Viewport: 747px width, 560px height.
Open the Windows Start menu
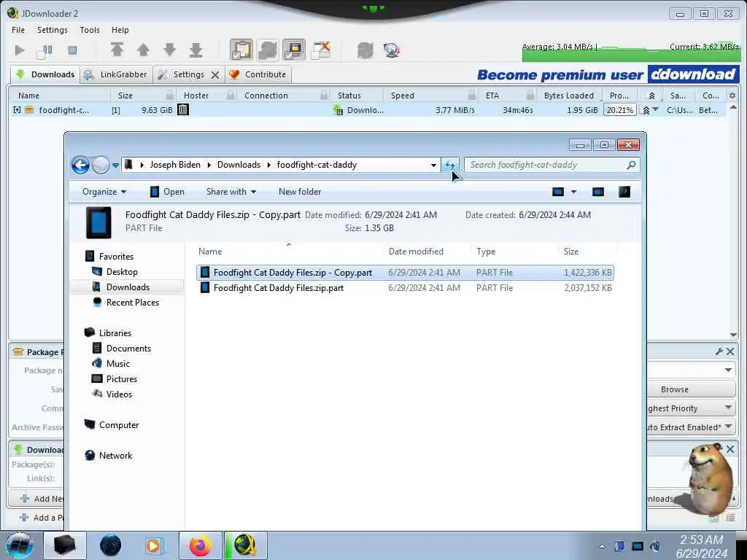[x=19, y=545]
